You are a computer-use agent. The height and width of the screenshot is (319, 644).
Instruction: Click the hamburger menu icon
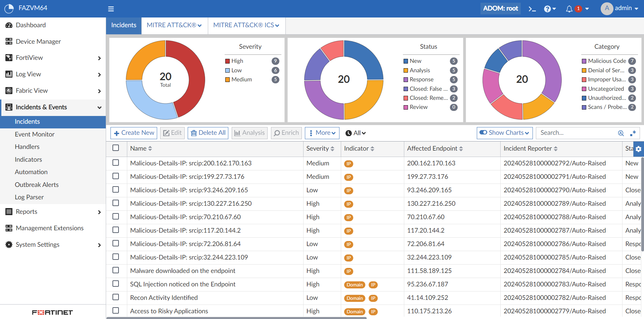111,9
